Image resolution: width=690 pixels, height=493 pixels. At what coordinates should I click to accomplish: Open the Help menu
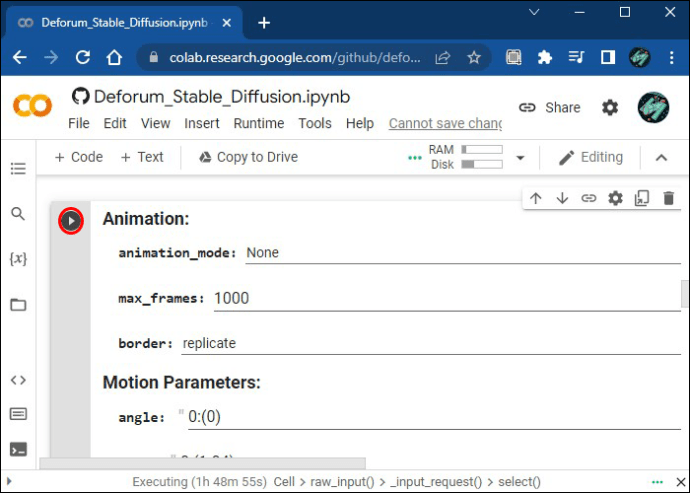360,123
